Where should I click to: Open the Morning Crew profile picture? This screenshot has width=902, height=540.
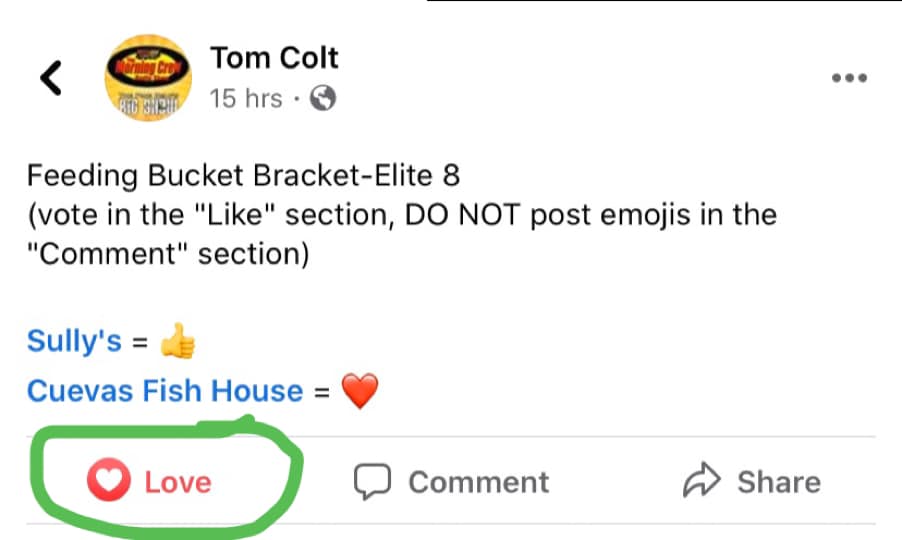click(x=148, y=77)
